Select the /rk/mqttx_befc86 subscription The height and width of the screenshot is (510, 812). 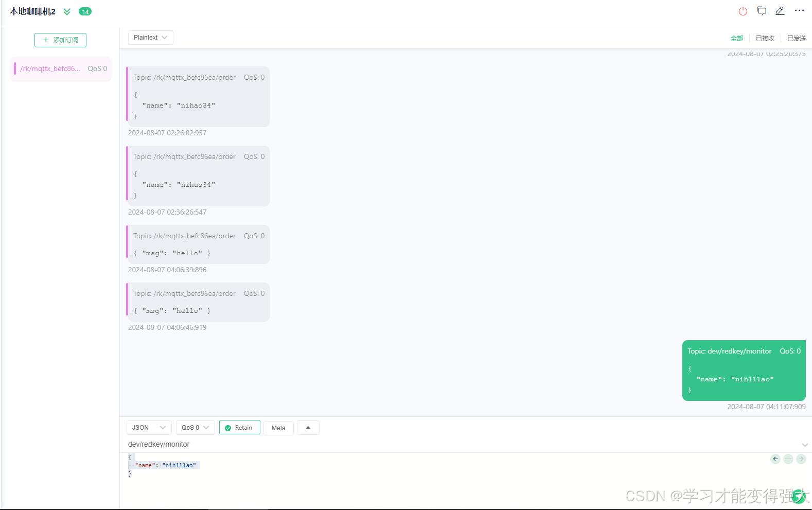(61, 68)
